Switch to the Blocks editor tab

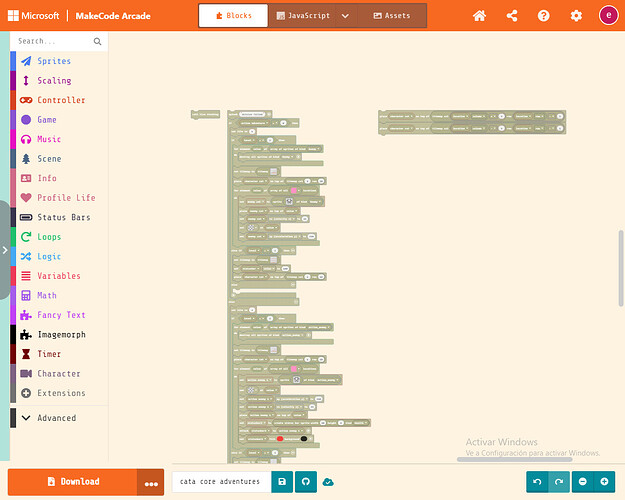click(233, 16)
